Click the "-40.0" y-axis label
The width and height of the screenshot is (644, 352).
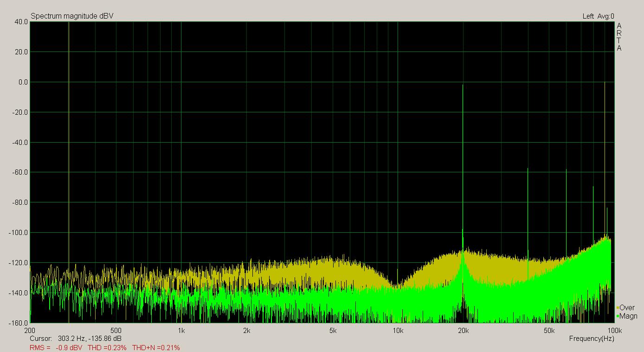[20, 142]
